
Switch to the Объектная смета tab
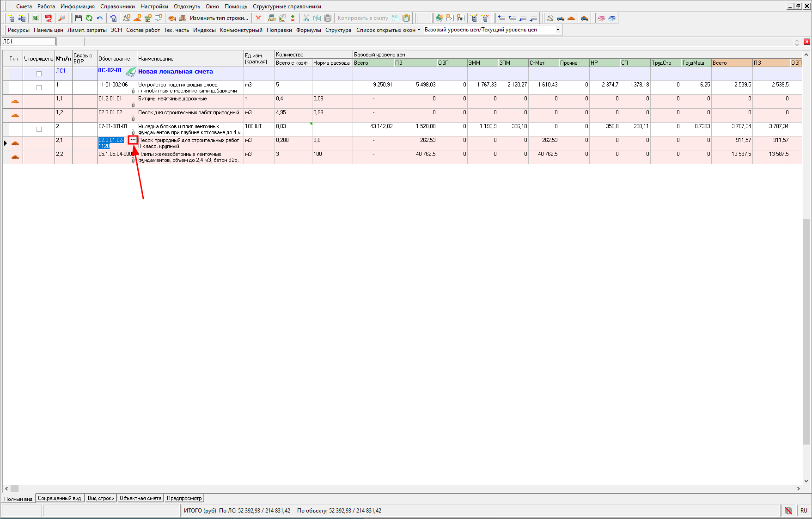[x=140, y=498]
